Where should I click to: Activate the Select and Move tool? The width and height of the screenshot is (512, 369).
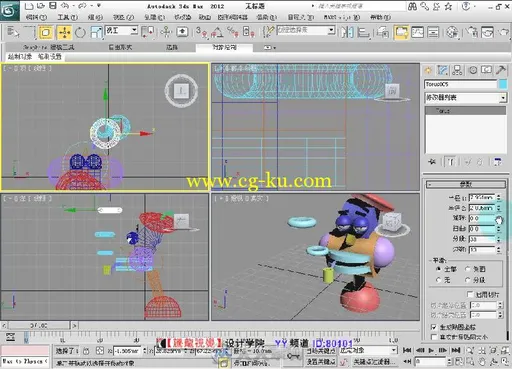pyautogui.click(x=64, y=32)
